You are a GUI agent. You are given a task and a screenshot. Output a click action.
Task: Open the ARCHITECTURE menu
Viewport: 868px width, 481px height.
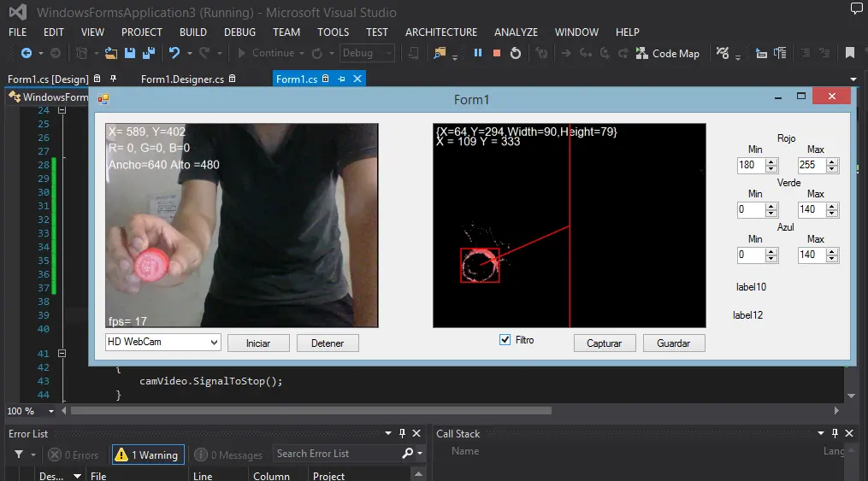(441, 32)
